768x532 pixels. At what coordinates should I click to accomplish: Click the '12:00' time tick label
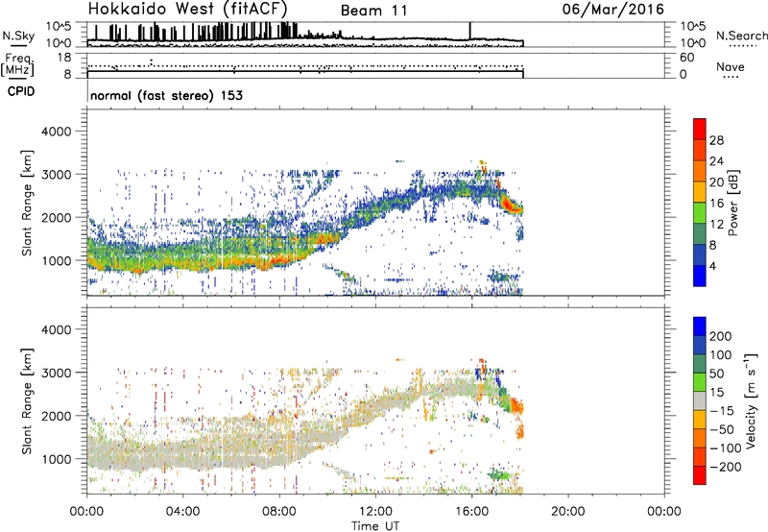(375, 512)
